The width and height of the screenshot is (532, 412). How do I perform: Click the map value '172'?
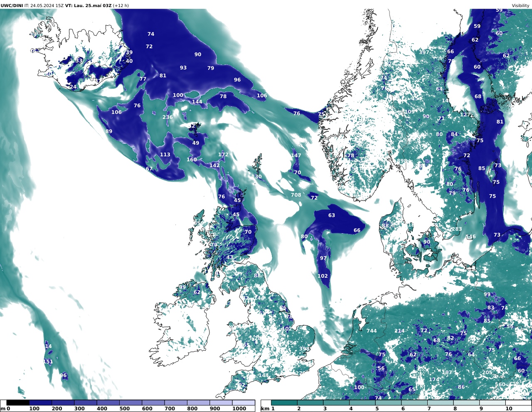pos(223,155)
